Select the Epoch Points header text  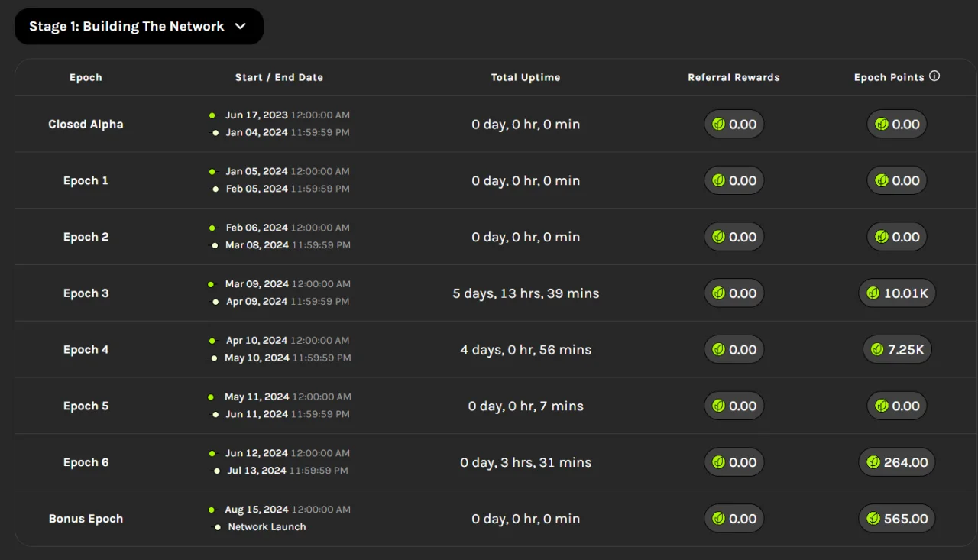click(x=889, y=77)
